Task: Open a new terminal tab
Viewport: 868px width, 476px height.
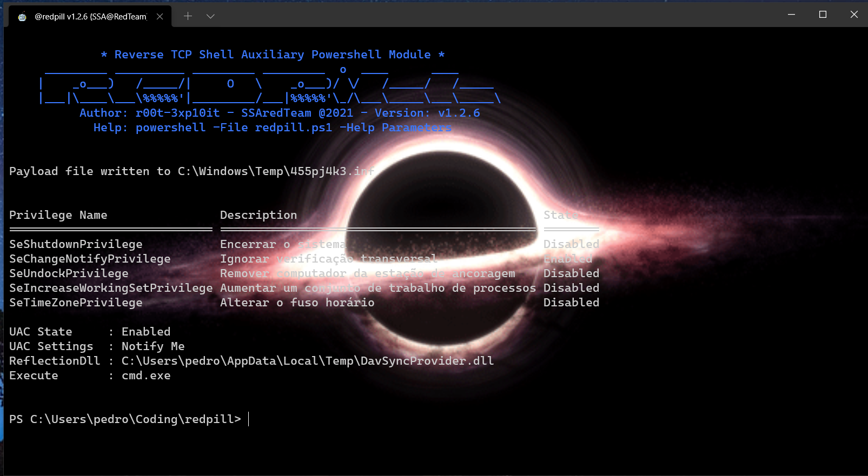Action: click(188, 16)
